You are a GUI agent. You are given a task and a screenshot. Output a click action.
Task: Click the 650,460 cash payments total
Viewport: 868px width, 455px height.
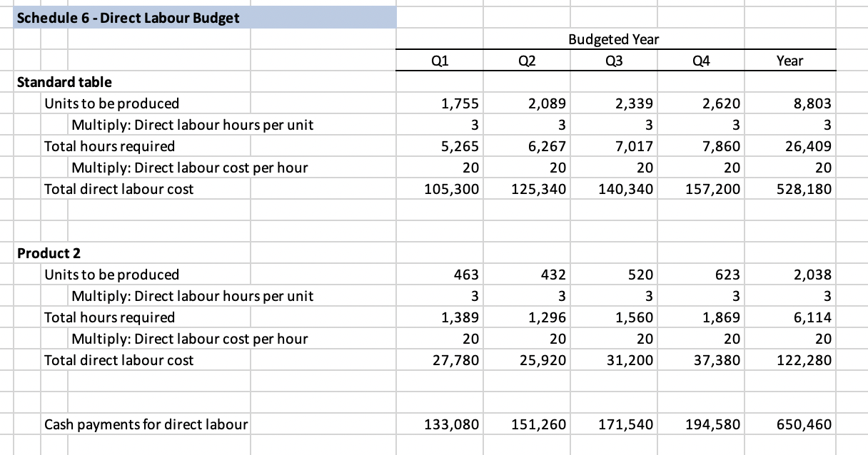(x=804, y=424)
